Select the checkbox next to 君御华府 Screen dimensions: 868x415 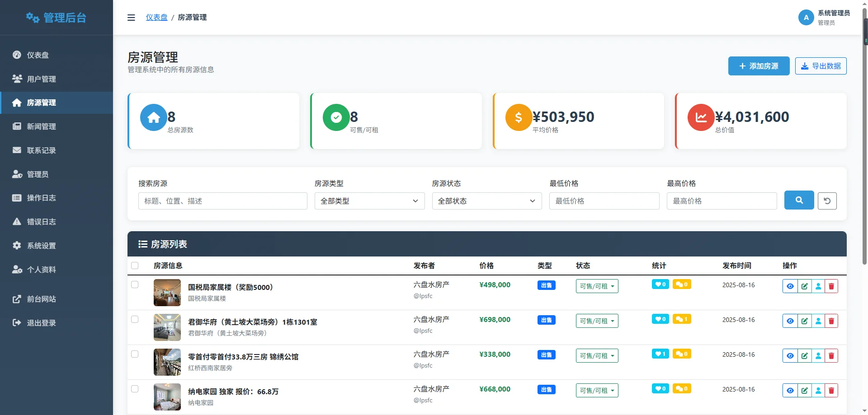coord(134,319)
